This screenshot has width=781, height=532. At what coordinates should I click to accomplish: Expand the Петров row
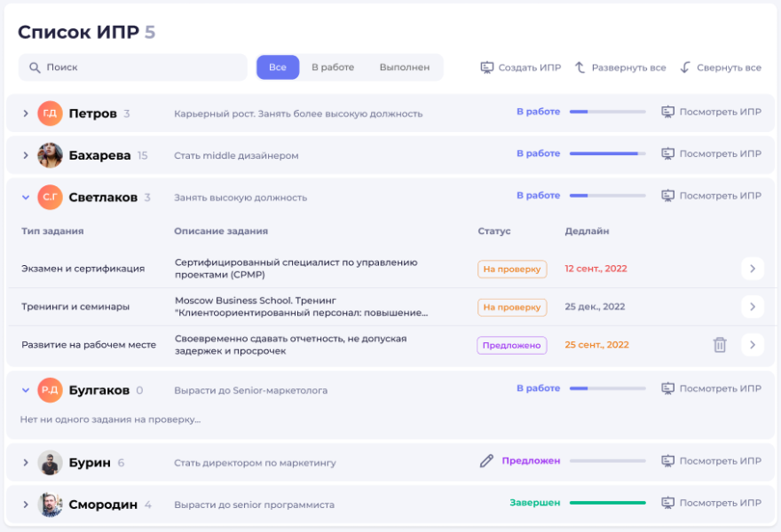coord(26,113)
